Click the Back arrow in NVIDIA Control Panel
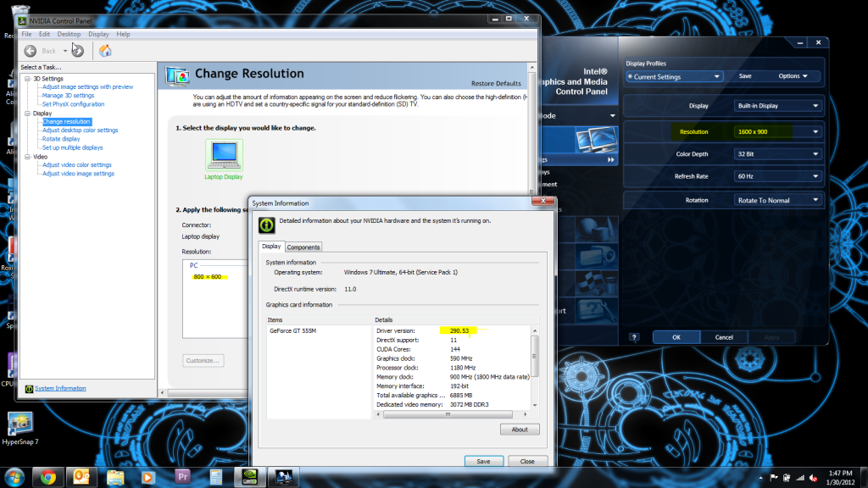 (31, 51)
